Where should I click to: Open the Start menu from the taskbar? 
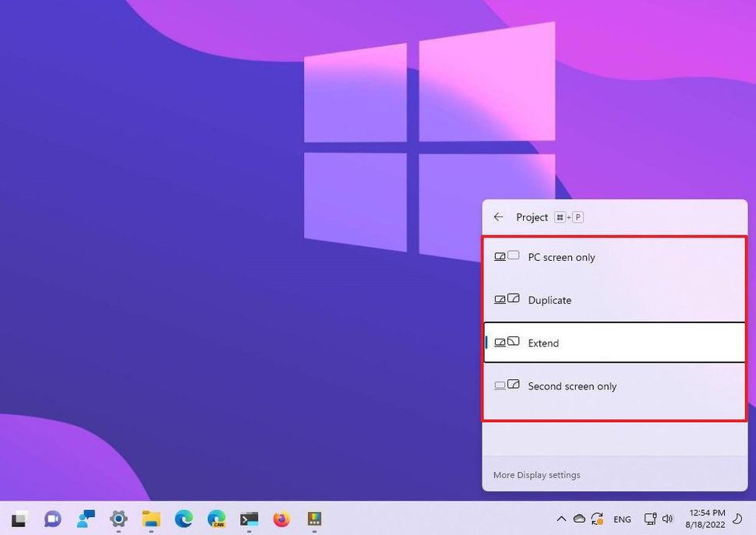pos(19,519)
